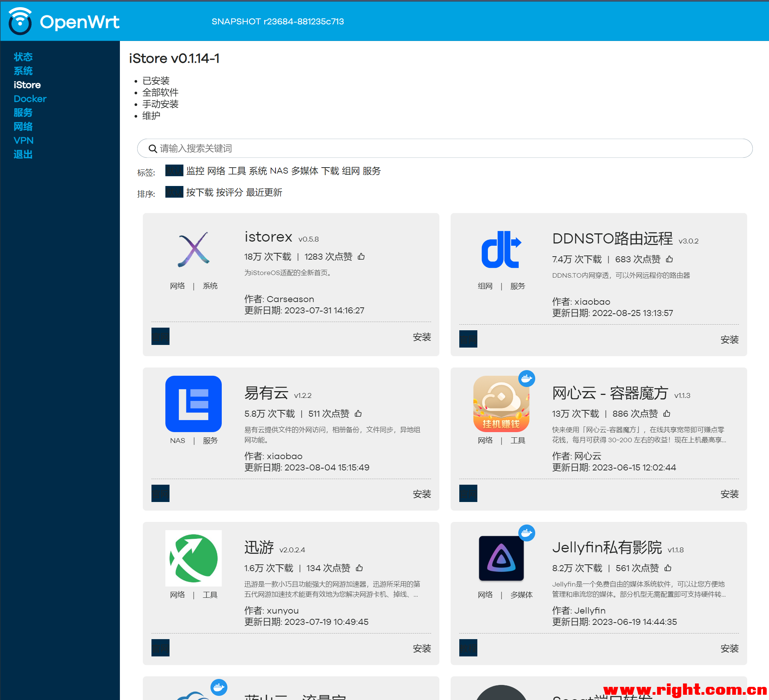Image resolution: width=769 pixels, height=700 pixels.
Task: Open 网络 in the sidebar
Action: [x=23, y=127]
